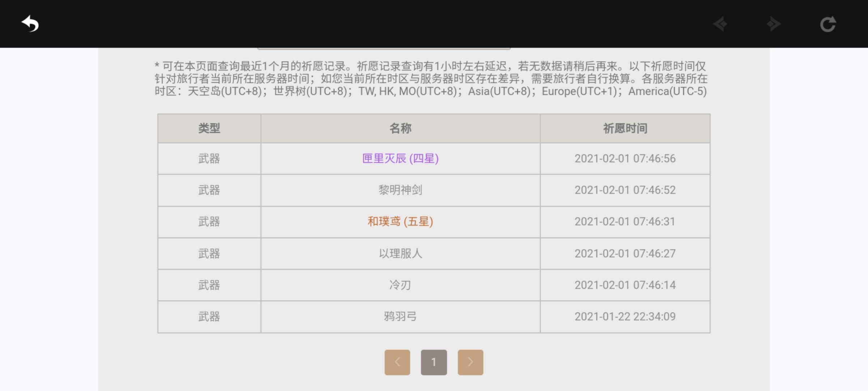Go to previous page of records
Viewport: 868px width, 391px height.
pyautogui.click(x=397, y=362)
